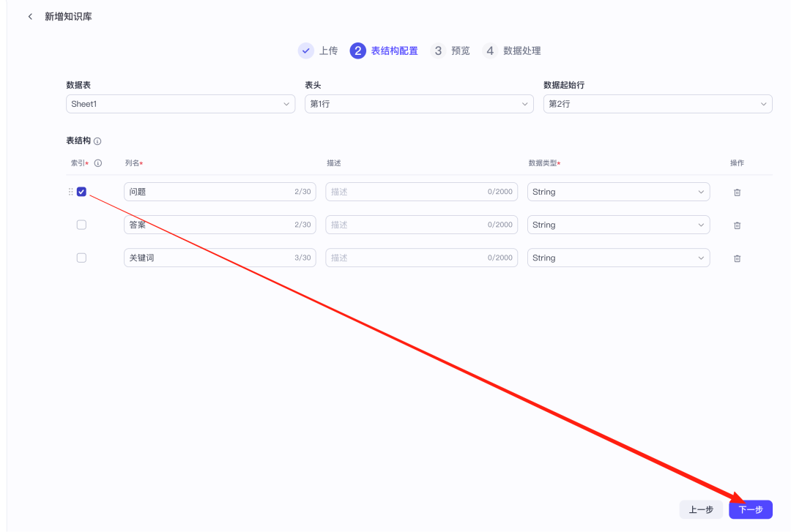The image size is (791, 532).
Task: Change data type of 答案 row
Action: [618, 225]
